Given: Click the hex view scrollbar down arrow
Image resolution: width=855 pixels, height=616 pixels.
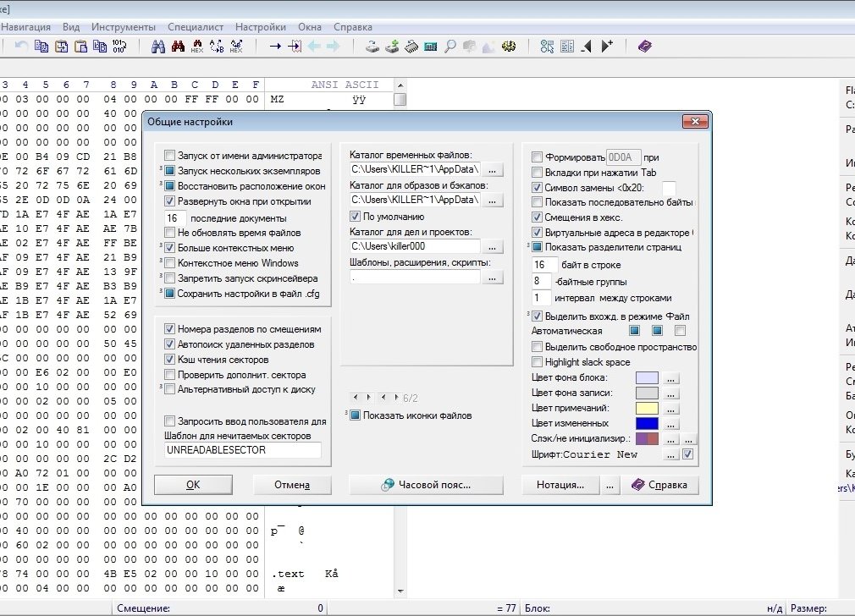Looking at the screenshot, I should [x=400, y=591].
